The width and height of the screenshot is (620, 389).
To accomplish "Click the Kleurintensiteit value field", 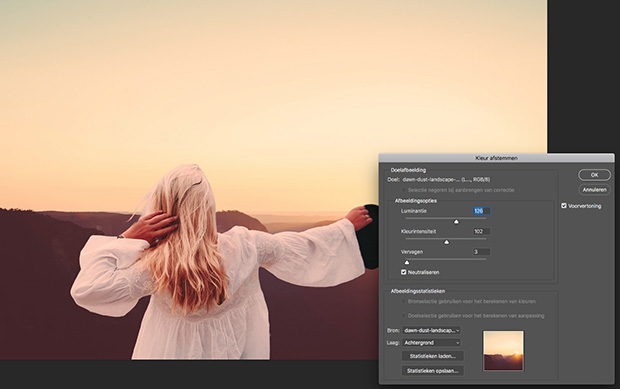I will click(x=482, y=231).
